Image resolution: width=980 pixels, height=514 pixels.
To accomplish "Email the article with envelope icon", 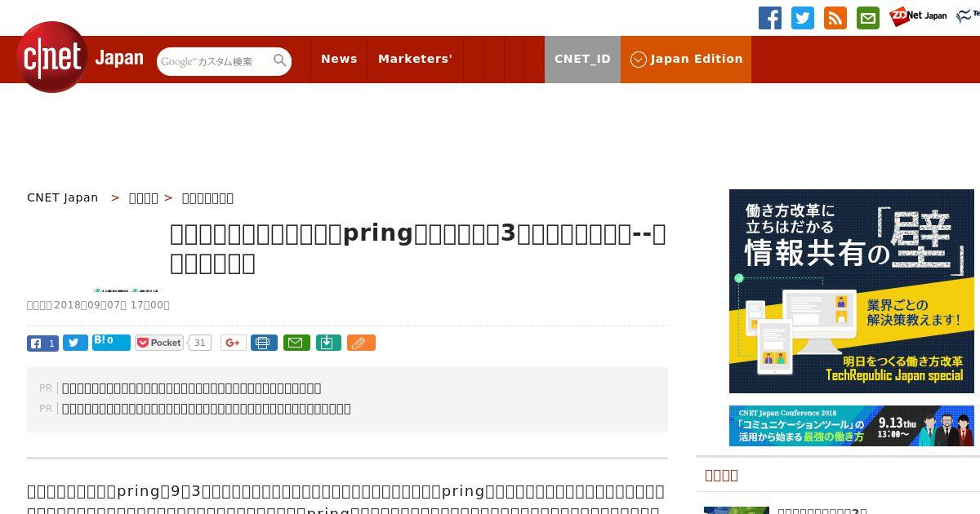I will click(x=296, y=343).
